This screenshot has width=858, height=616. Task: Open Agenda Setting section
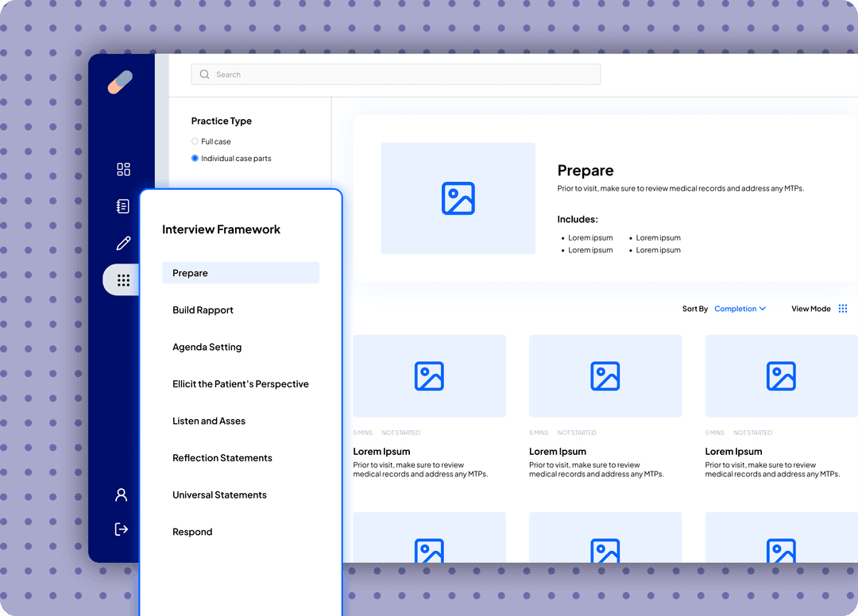(207, 347)
